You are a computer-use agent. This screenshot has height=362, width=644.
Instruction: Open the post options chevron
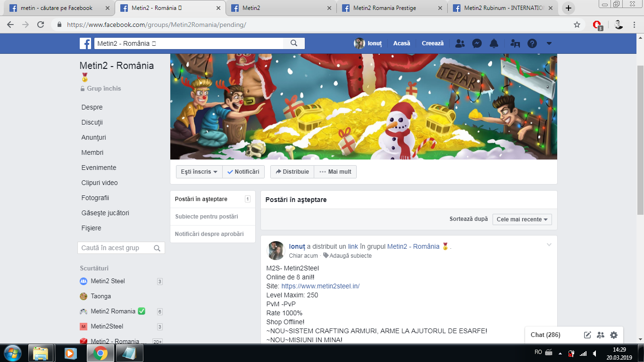point(549,244)
